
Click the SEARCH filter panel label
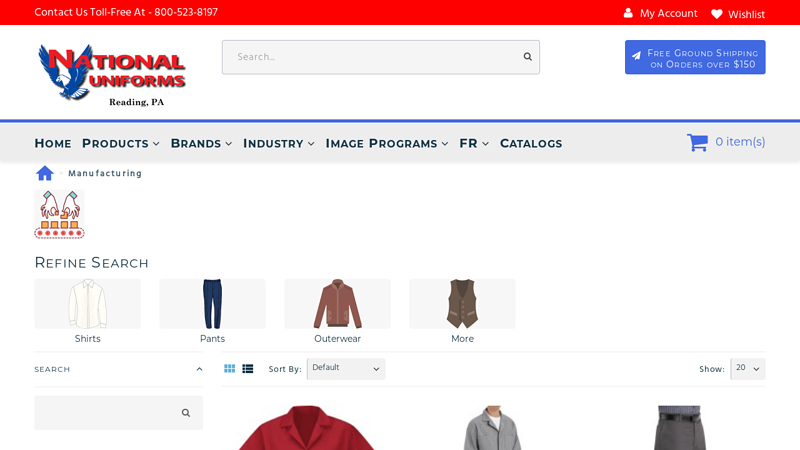point(52,369)
